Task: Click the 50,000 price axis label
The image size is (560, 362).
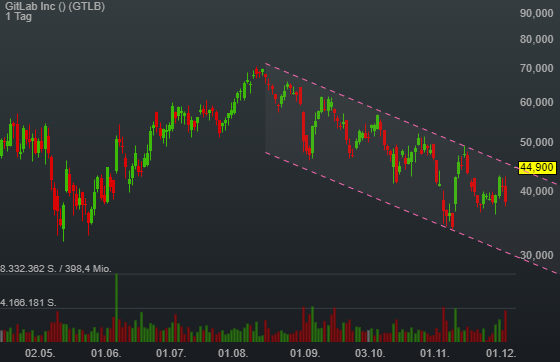Action: coord(536,142)
